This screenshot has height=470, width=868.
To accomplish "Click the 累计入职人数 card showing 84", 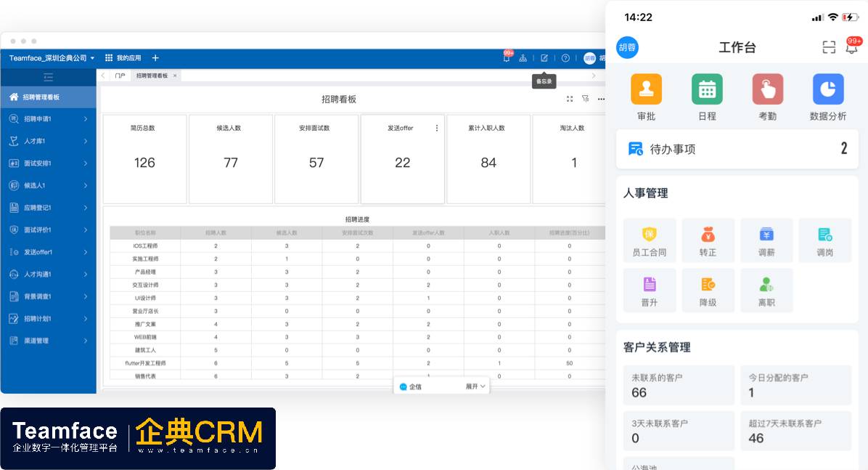I will click(x=488, y=159).
